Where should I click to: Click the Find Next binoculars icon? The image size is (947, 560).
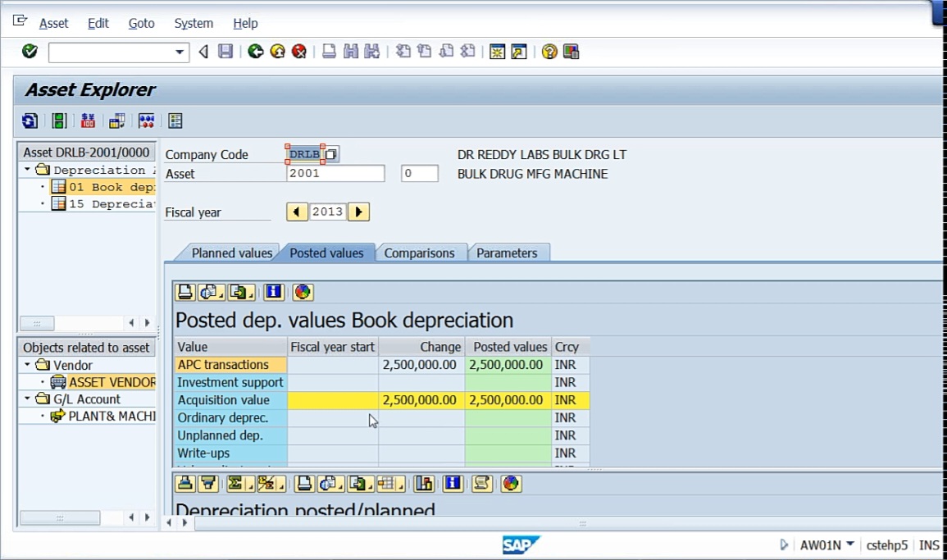pyautogui.click(x=372, y=52)
